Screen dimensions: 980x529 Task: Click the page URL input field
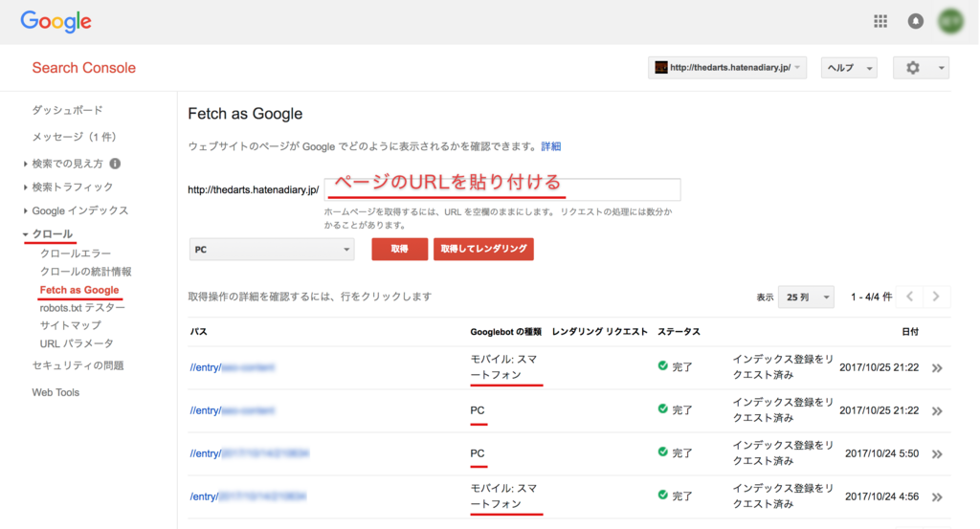502,189
